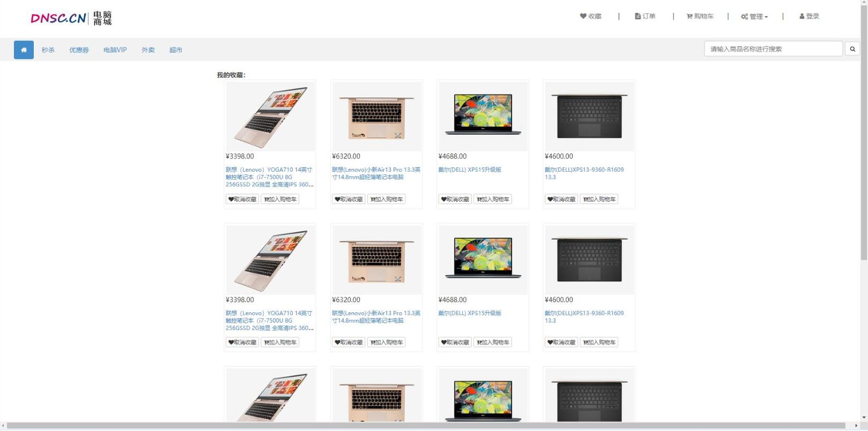Open the second-row YOGA710 laptop image
This screenshot has width=868, height=431.
(270, 259)
